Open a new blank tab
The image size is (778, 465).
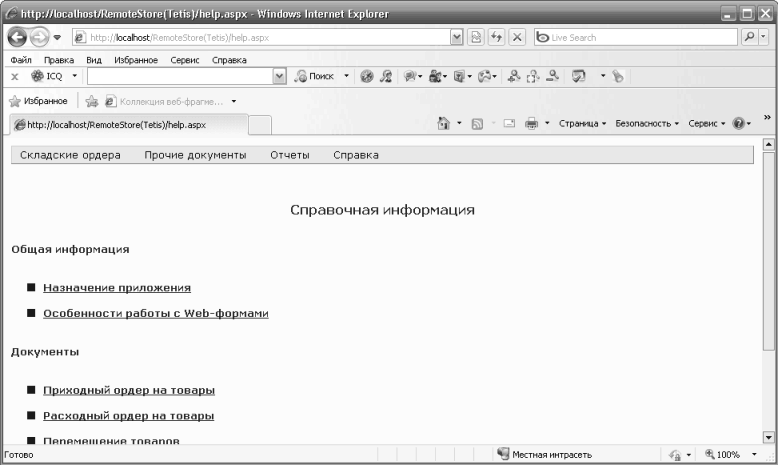[x=259, y=125]
